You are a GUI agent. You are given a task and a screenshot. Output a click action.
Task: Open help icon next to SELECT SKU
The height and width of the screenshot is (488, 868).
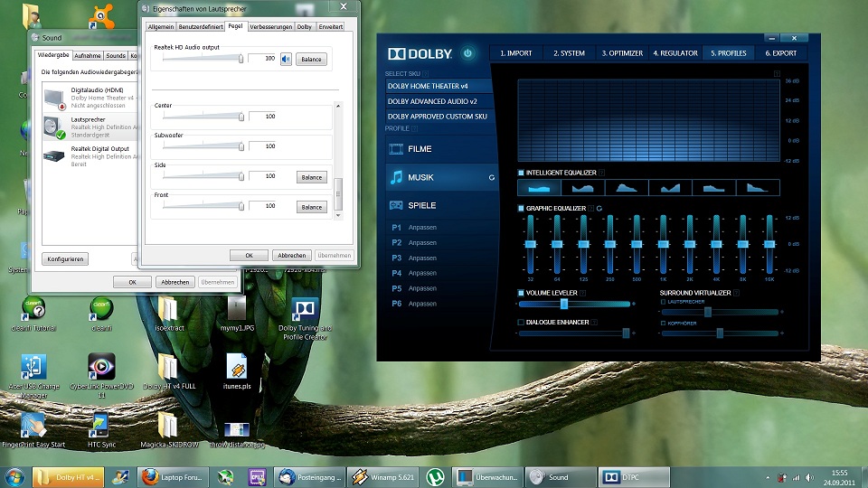click(425, 73)
